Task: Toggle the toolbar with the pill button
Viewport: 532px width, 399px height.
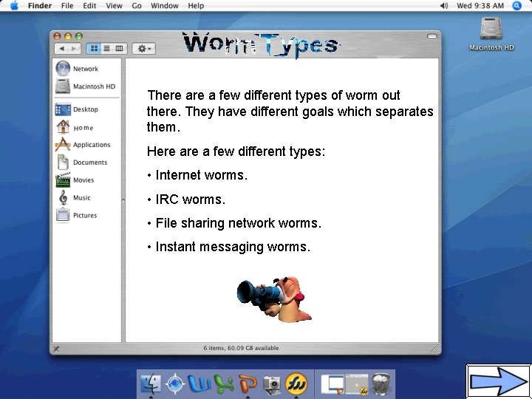Action: (x=432, y=36)
